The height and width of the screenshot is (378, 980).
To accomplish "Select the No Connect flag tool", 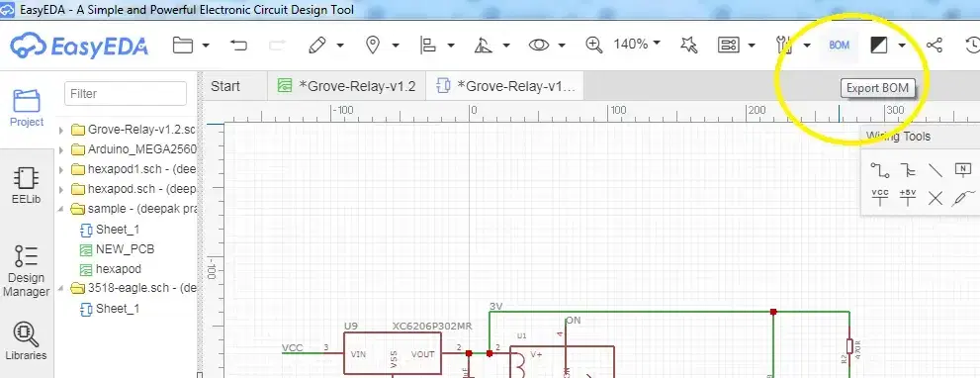I will pos(935,198).
